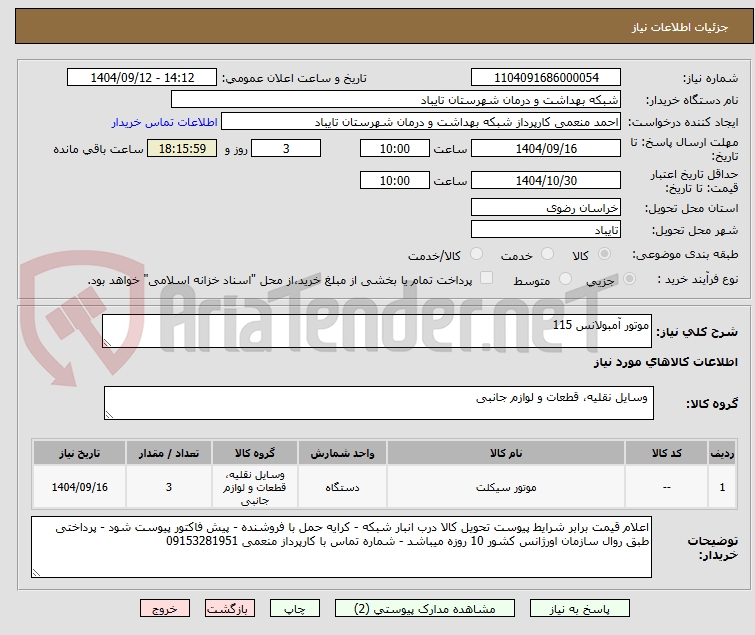Open مشاهده مدارک پیوستی (2) attachments
This screenshot has width=755, height=635.
click(x=425, y=609)
